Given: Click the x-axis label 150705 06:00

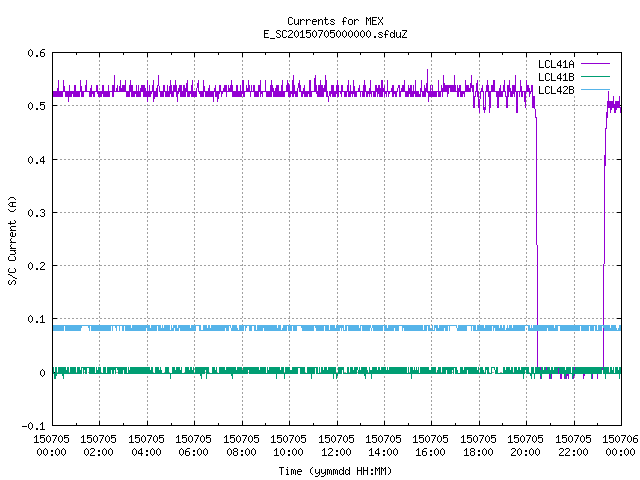Looking at the screenshot, I should [194, 446].
